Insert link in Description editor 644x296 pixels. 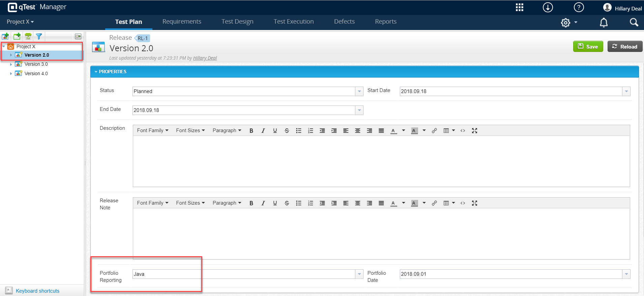[x=434, y=131]
